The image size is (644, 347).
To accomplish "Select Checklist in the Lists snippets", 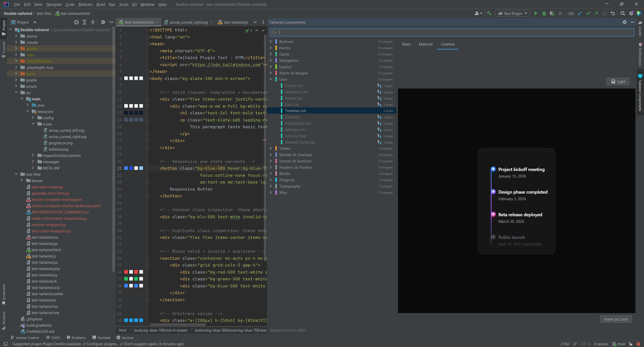I will tap(292, 117).
